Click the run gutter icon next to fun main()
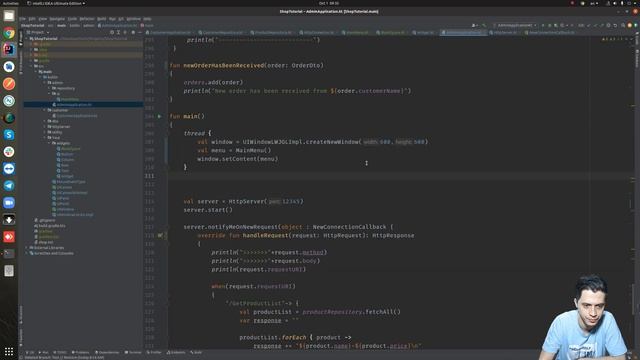Viewport: 640px width, 360px height. [160, 116]
